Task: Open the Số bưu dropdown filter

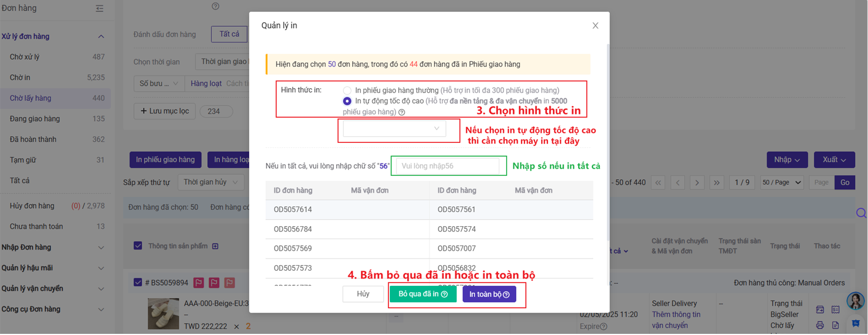Action: point(159,83)
